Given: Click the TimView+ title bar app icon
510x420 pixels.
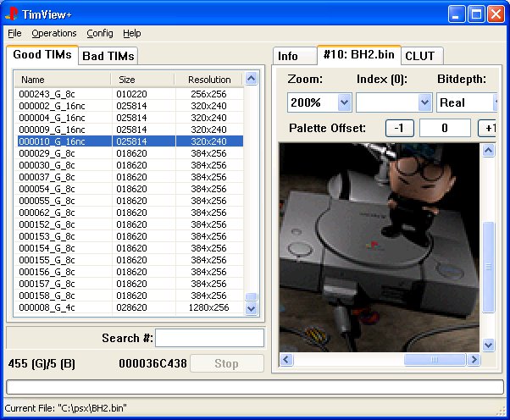Looking at the screenshot, I should click(x=12, y=14).
